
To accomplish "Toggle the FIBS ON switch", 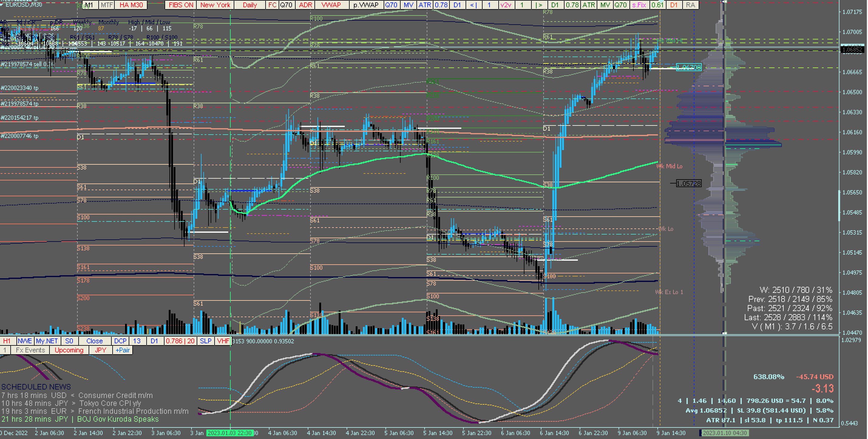I will [181, 5].
